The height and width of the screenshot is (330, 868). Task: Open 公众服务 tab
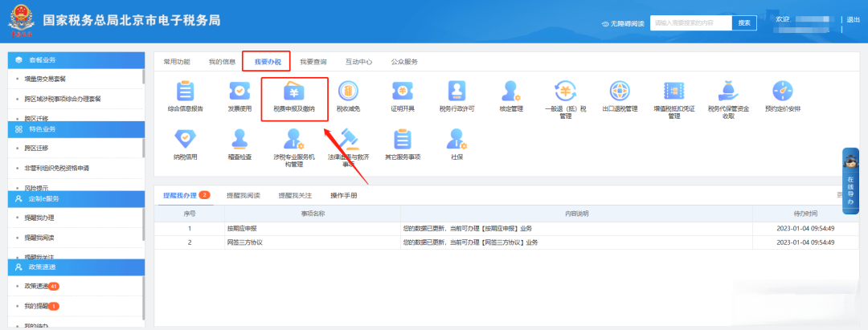pyautogui.click(x=404, y=62)
